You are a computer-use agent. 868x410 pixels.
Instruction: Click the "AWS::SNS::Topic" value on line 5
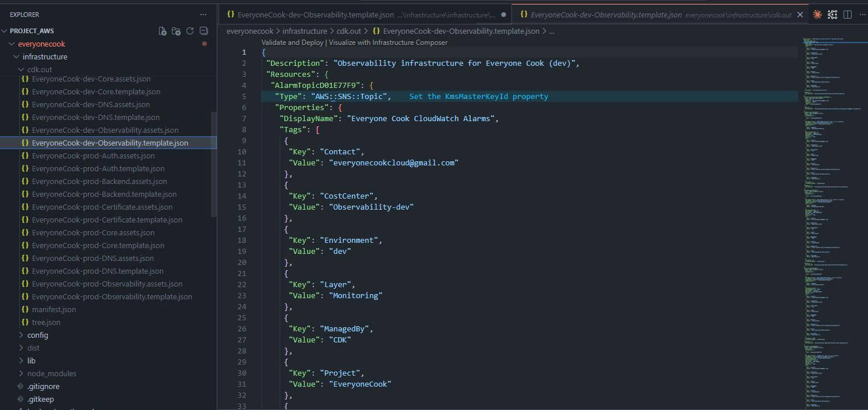point(348,97)
